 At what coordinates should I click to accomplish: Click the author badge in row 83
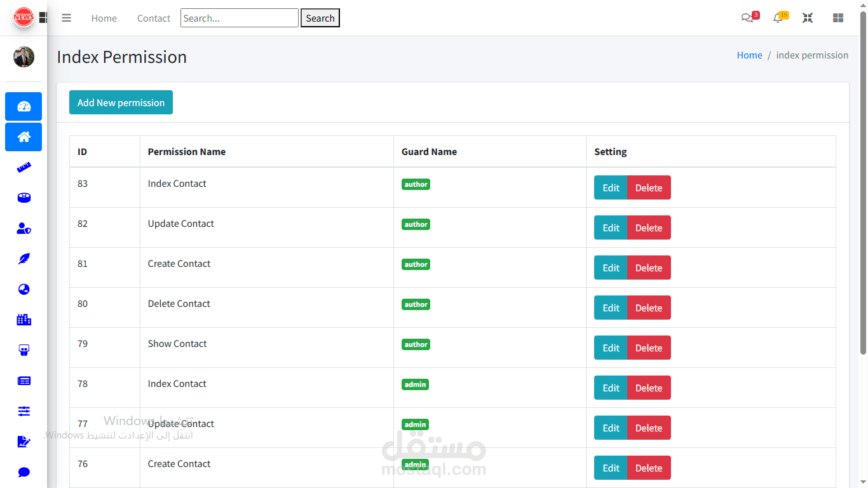pyautogui.click(x=416, y=184)
